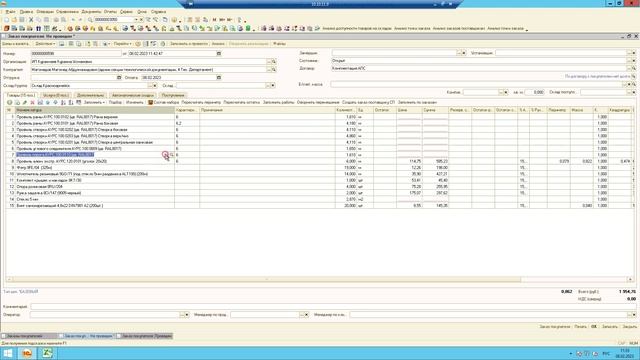The image size is (640, 360).
Task: Click the edit pencil icon in table toolbar
Action: tap(25, 102)
